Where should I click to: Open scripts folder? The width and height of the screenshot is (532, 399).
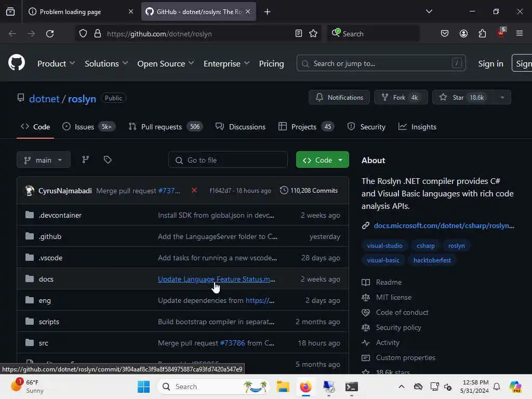coord(49,322)
